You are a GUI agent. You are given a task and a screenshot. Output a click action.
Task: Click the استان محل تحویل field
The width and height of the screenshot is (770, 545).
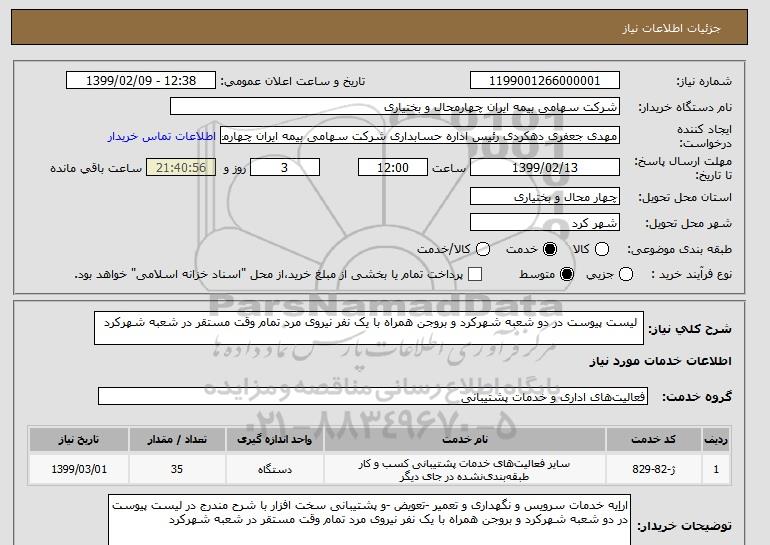(x=545, y=196)
